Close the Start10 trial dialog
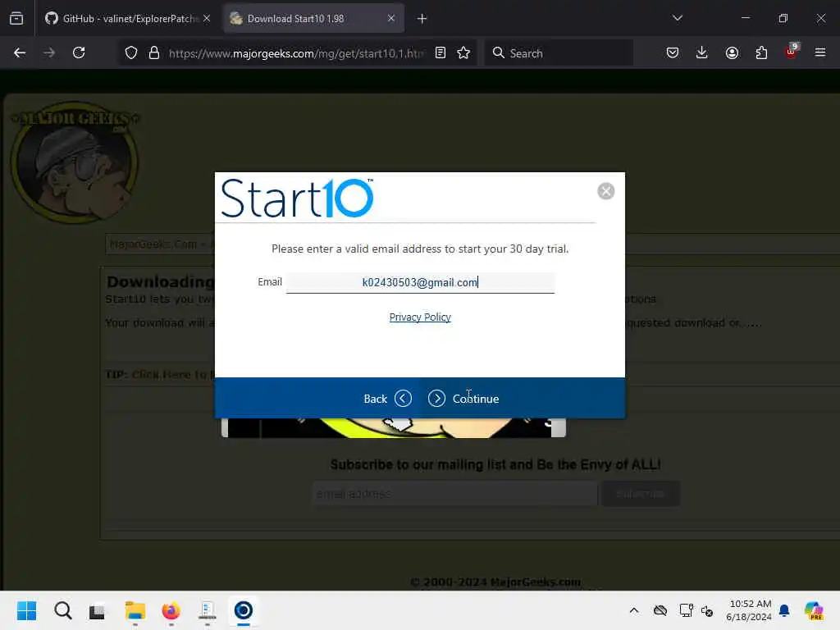840x630 pixels. tap(606, 191)
